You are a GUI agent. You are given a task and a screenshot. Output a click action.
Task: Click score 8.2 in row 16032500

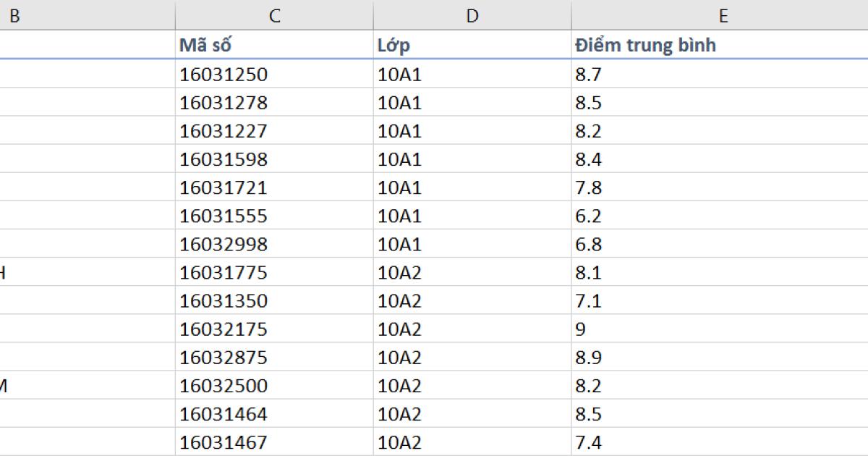pyautogui.click(x=720, y=384)
